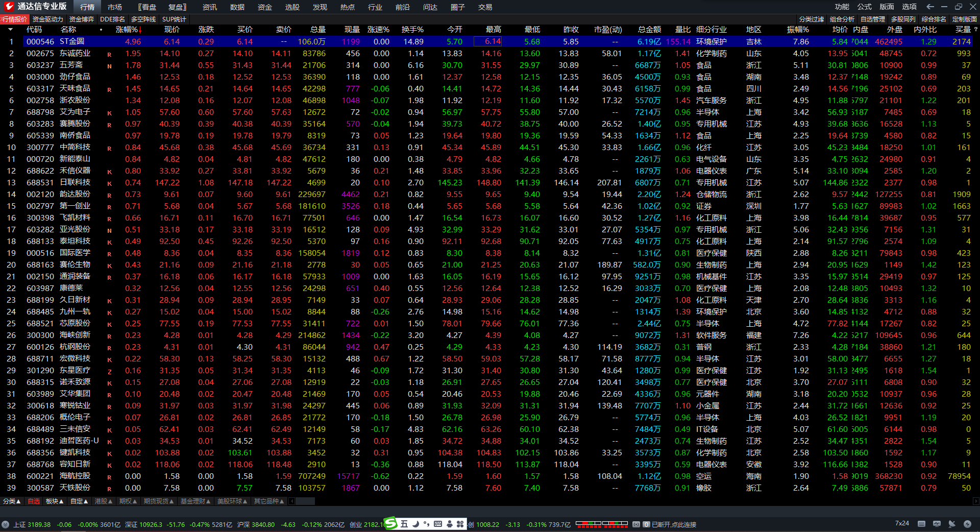Image resolution: width=980 pixels, height=532 pixels.
Task: Expand the 其它品种 bottom category menu
Action: click(x=269, y=501)
